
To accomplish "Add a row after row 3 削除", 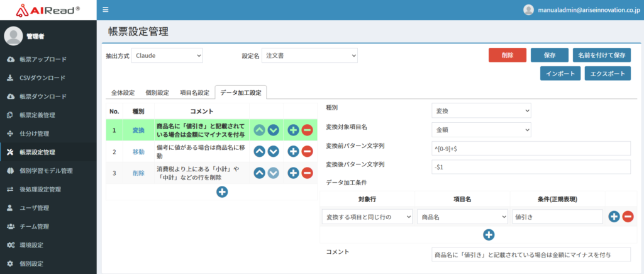I will tap(293, 173).
